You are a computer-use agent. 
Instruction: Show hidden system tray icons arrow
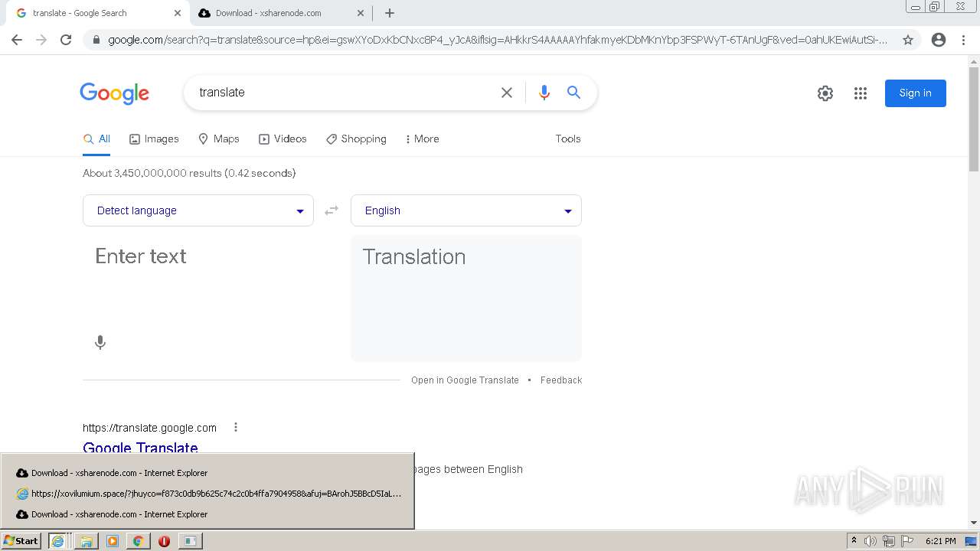(854, 541)
